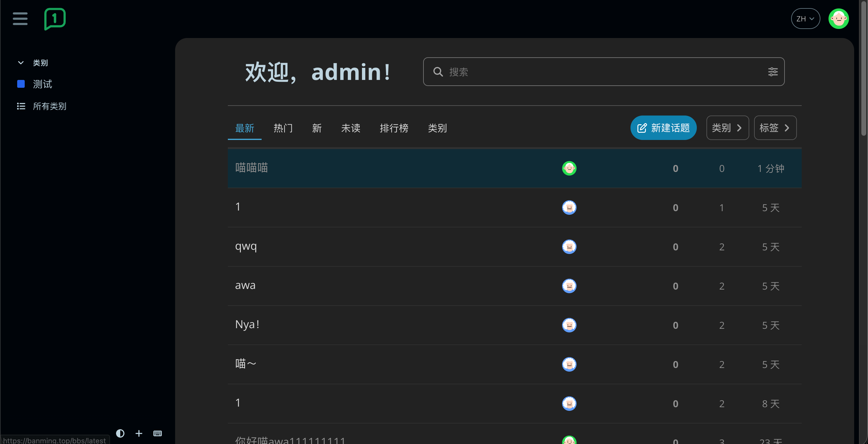This screenshot has height=444, width=868.
Task: Click replies count 0 on Nya! row
Action: coord(675,325)
